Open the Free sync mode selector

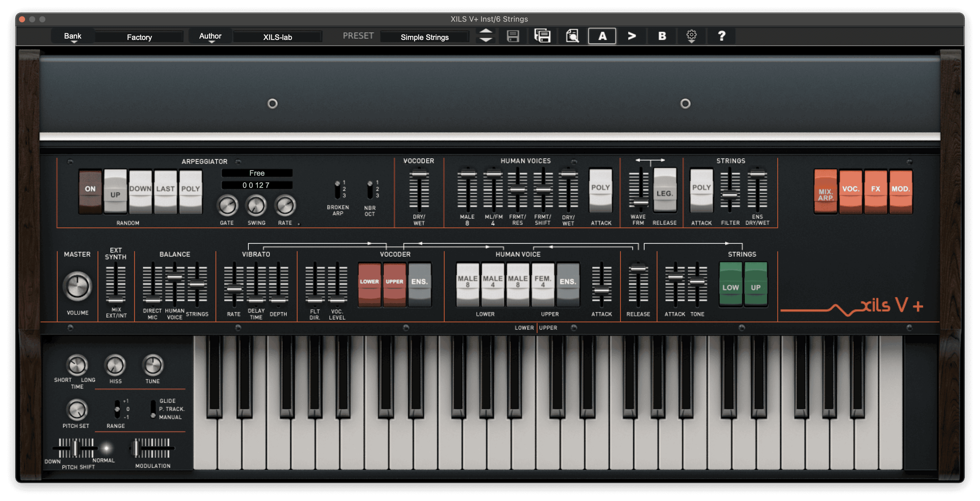[x=257, y=173]
